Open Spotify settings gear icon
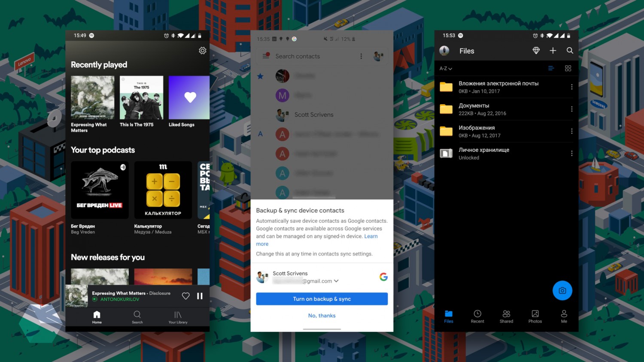The height and width of the screenshot is (362, 644). point(203,51)
